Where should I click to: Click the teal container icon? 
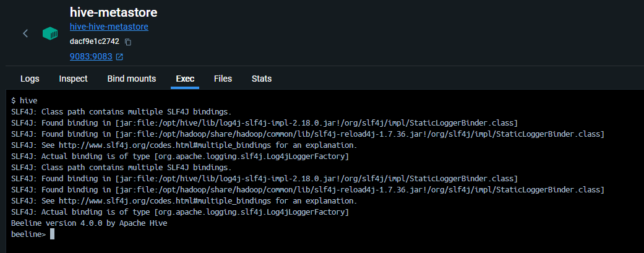coord(50,33)
